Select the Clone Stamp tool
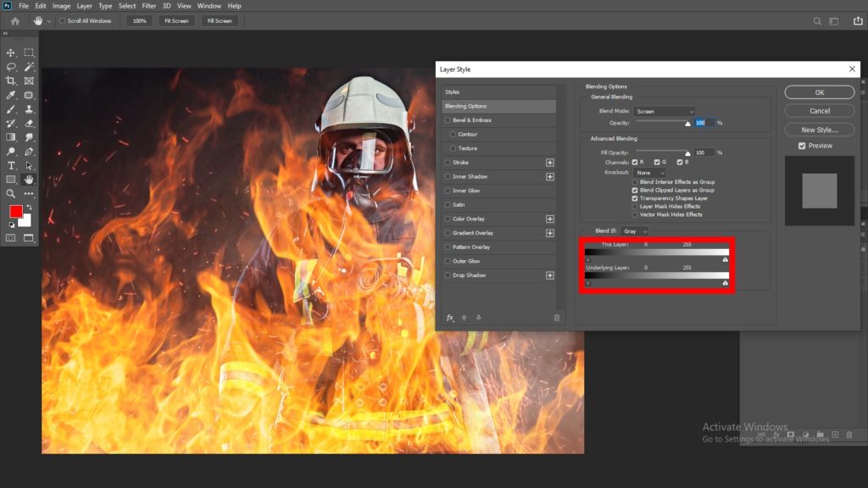This screenshot has height=488, width=868. coord(29,109)
